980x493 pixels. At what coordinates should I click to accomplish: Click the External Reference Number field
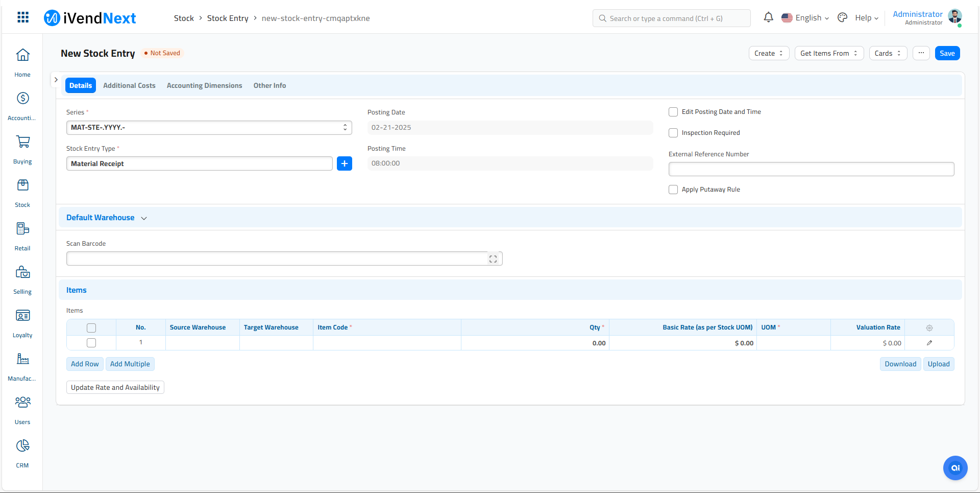[811, 169]
